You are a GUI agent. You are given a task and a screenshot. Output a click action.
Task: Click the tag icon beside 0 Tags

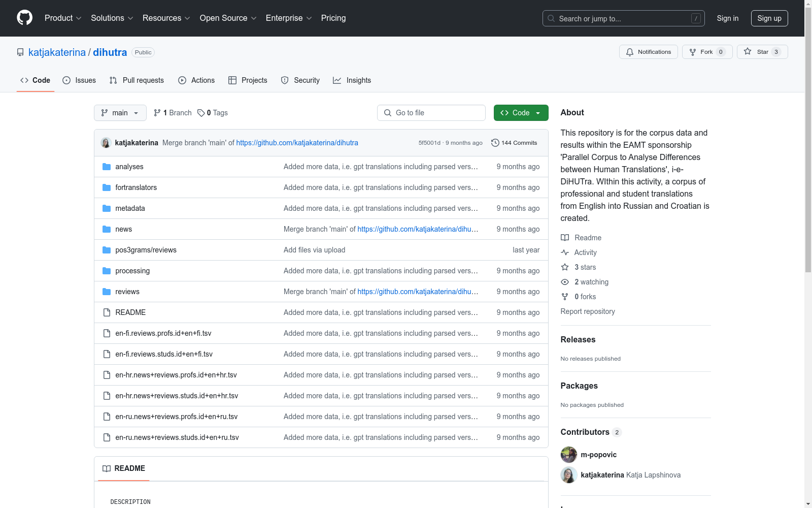click(x=201, y=113)
